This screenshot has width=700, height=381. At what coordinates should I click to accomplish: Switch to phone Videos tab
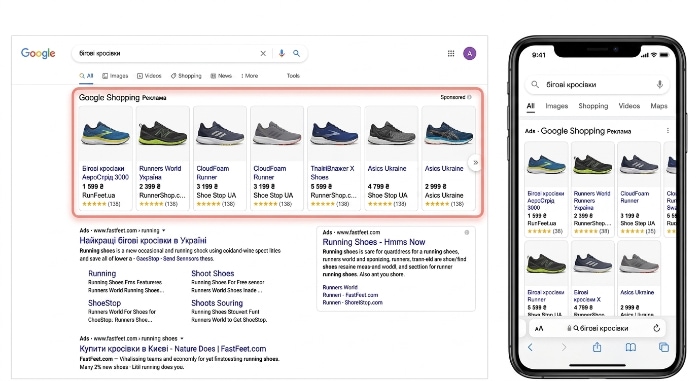pos(629,106)
